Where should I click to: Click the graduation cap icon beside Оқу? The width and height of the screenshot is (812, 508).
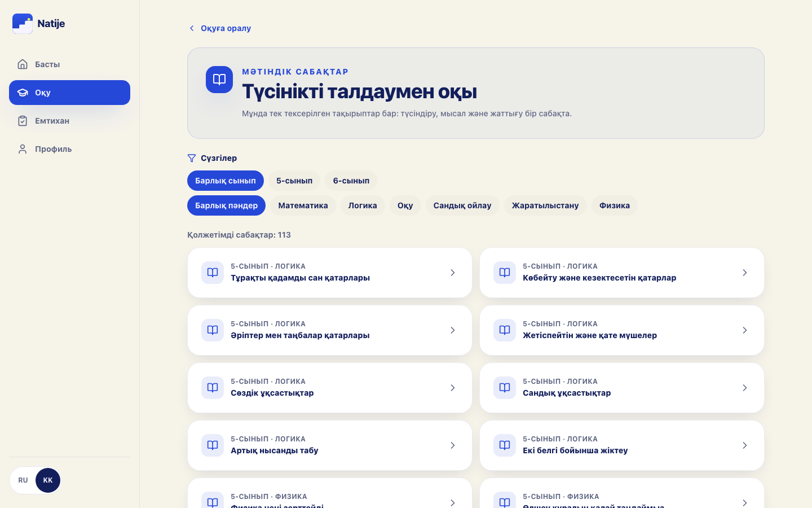[x=23, y=93]
